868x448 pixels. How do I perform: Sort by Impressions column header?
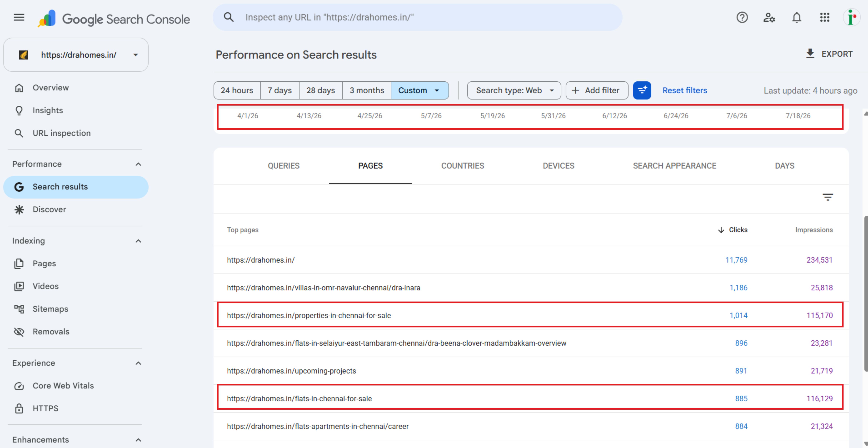814,230
